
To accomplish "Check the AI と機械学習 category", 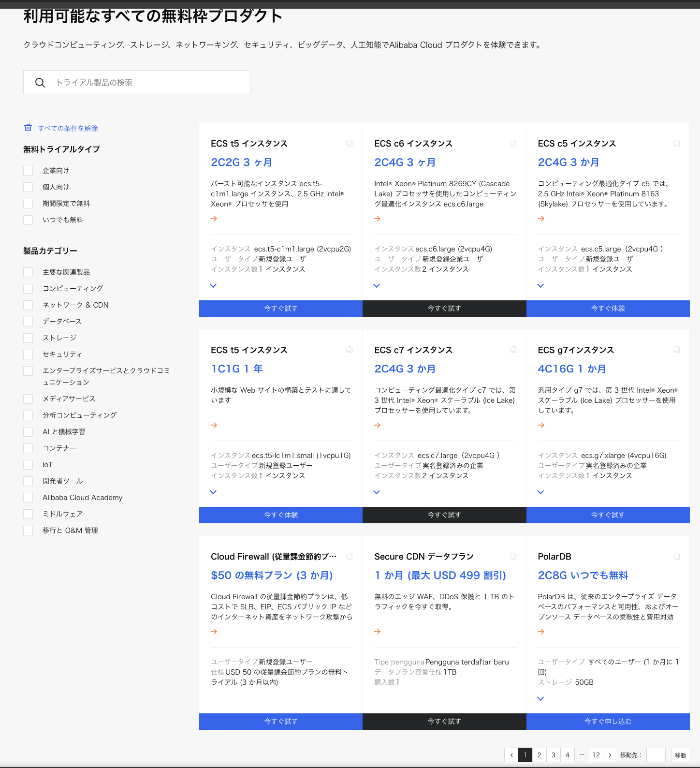I will point(28,432).
